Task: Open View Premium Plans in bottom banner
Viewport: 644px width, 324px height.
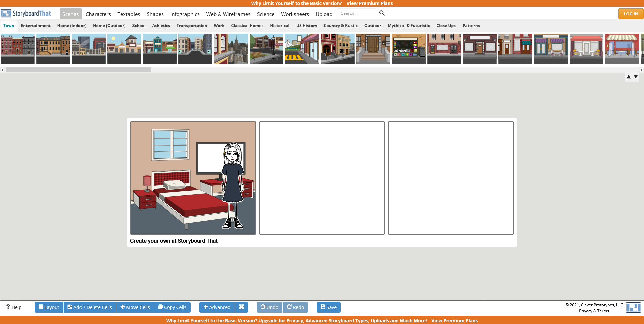Action: 454,321
